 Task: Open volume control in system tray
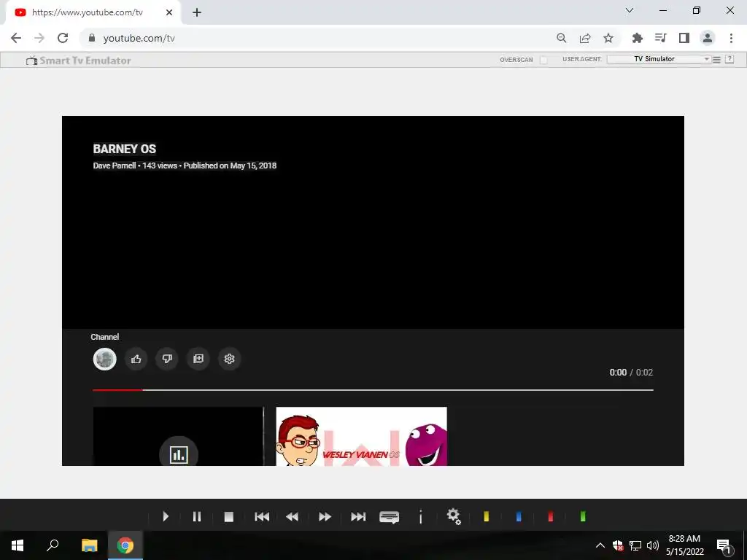point(653,545)
